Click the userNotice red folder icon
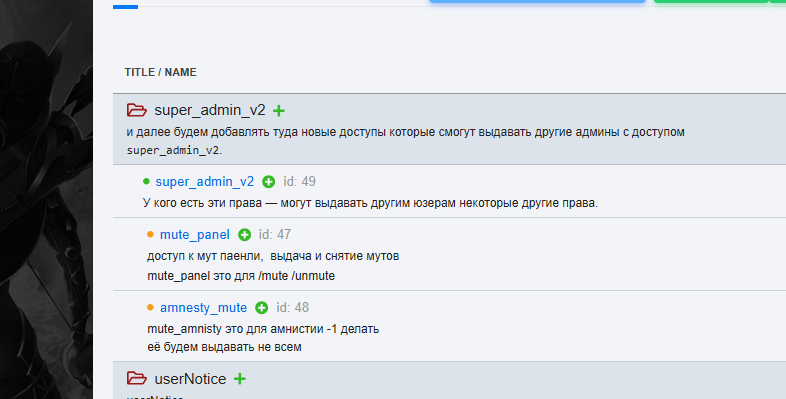786x399 pixels. click(x=136, y=378)
